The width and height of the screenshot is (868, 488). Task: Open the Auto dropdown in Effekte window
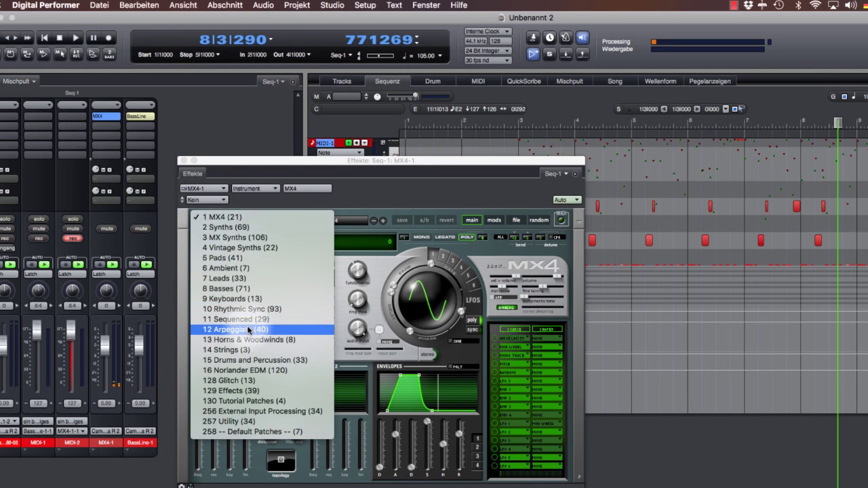pos(567,200)
